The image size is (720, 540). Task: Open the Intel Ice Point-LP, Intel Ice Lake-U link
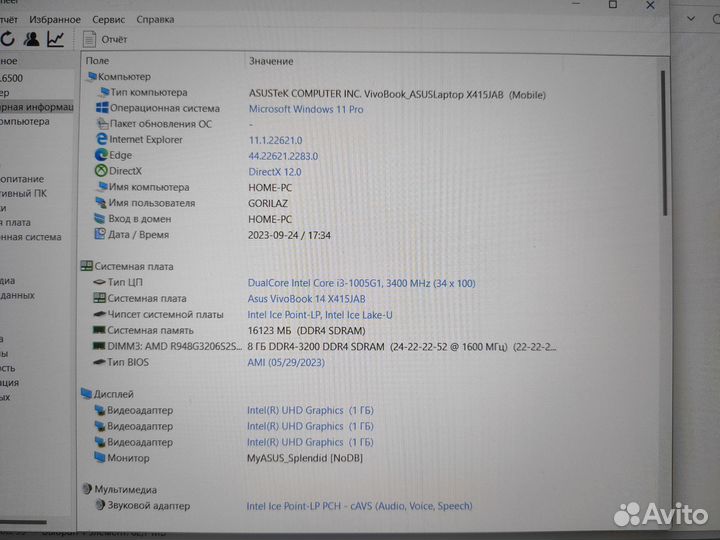[x=320, y=315]
